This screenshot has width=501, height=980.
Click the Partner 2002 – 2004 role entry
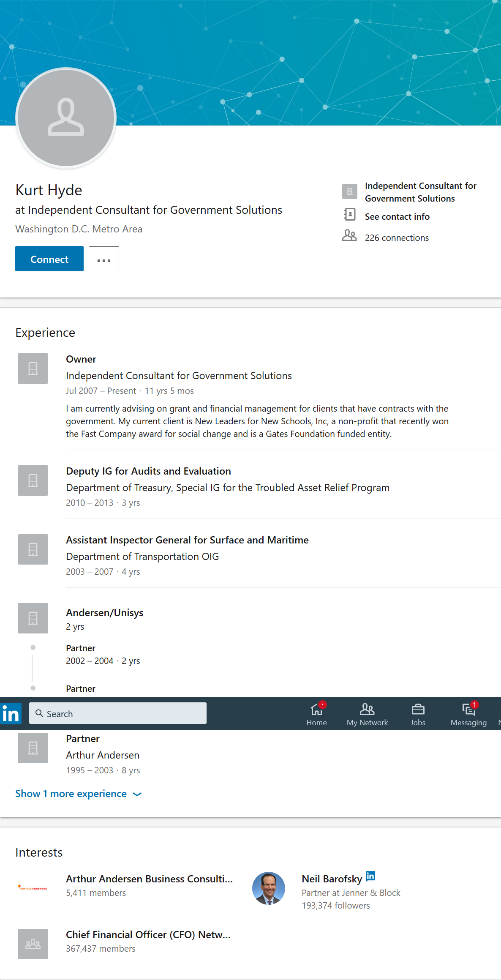click(x=103, y=654)
